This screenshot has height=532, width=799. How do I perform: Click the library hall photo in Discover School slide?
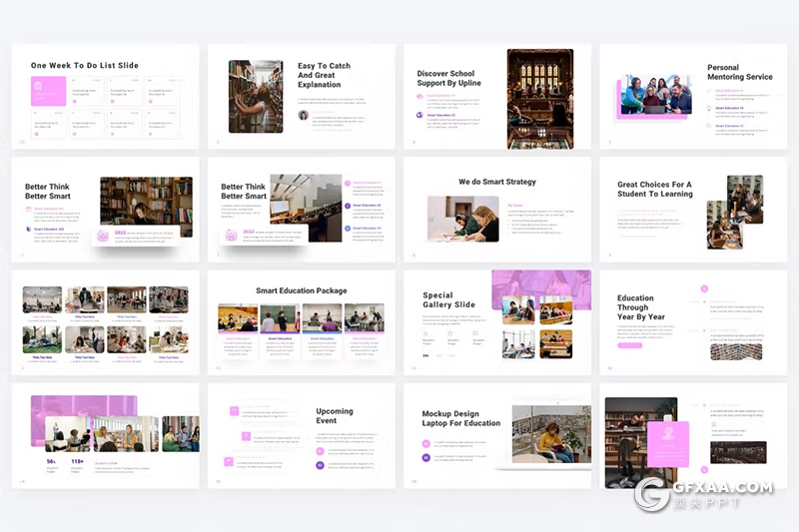pos(539,99)
